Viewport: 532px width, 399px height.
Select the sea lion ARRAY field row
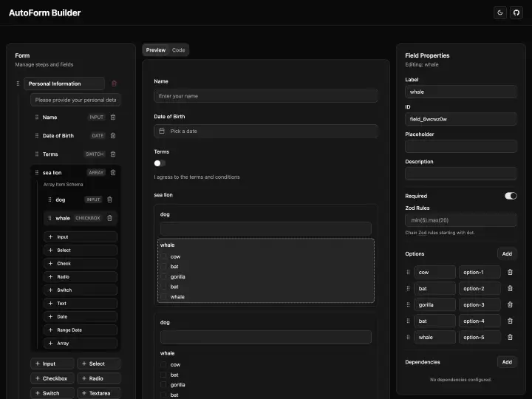point(75,173)
